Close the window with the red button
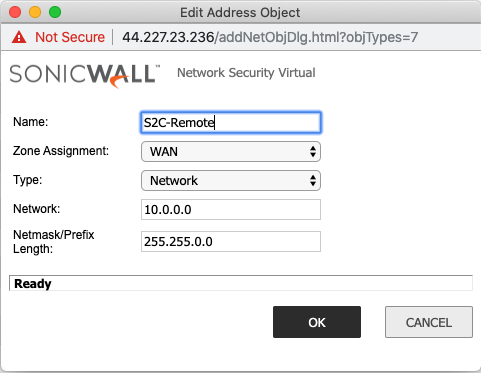The height and width of the screenshot is (373, 481). click(15, 12)
